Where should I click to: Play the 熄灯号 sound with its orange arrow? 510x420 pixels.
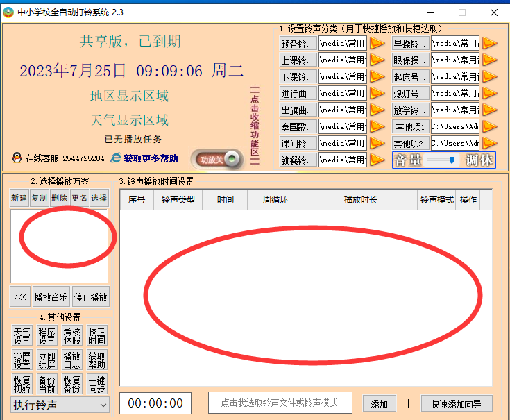(x=489, y=93)
